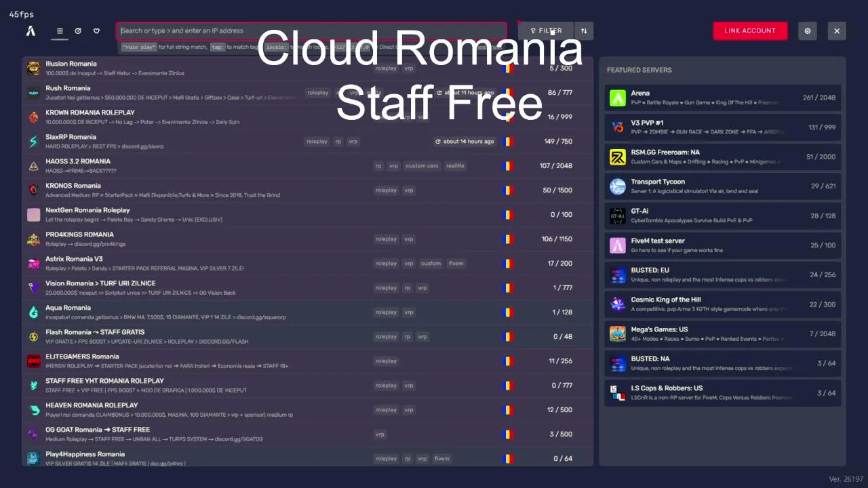Screen dimensions: 868x488
Task: Click the SlaxRP Romania server icon
Action: pyautogui.click(x=33, y=142)
